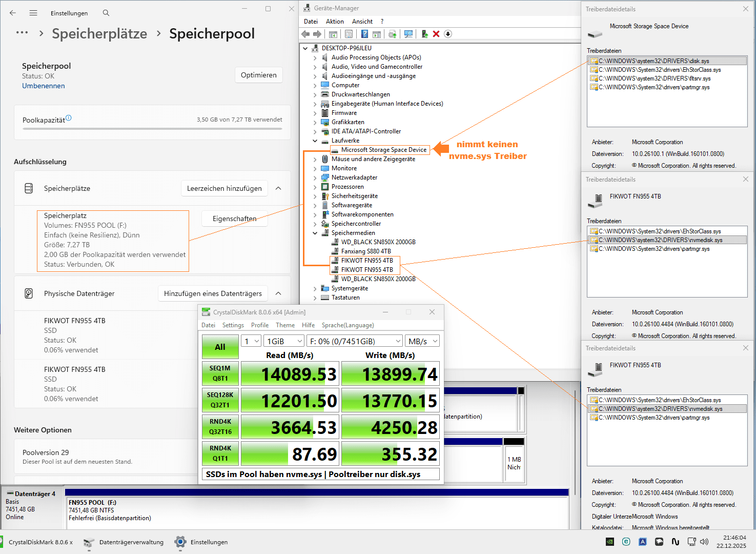
Task: Click the back arrow in Geräte-Manager toolbar
Action: tap(305, 34)
